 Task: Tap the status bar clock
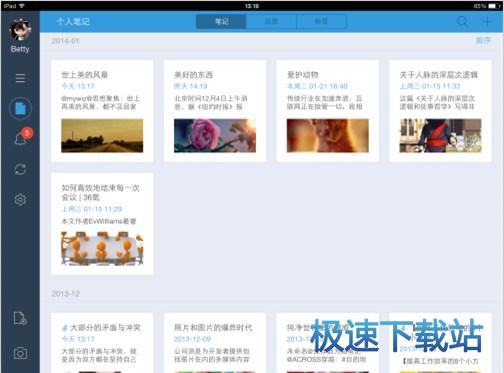click(252, 6)
